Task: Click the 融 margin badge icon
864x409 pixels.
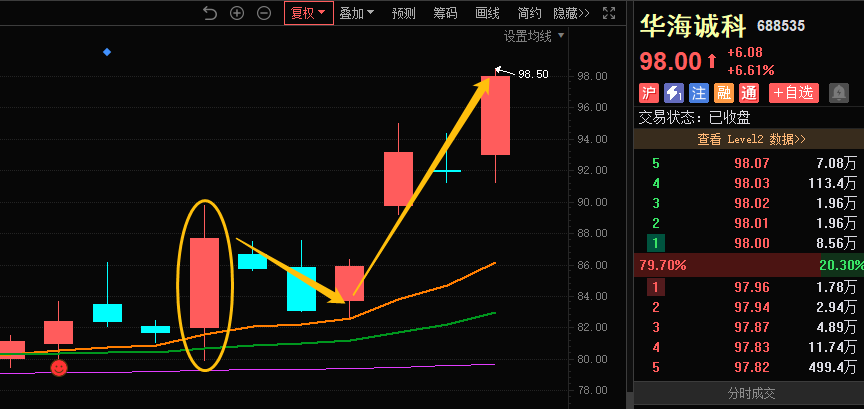Action: click(723, 93)
